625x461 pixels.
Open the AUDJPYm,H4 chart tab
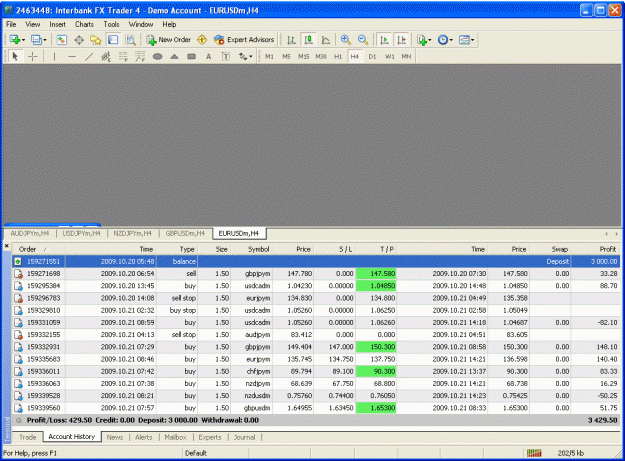point(30,233)
